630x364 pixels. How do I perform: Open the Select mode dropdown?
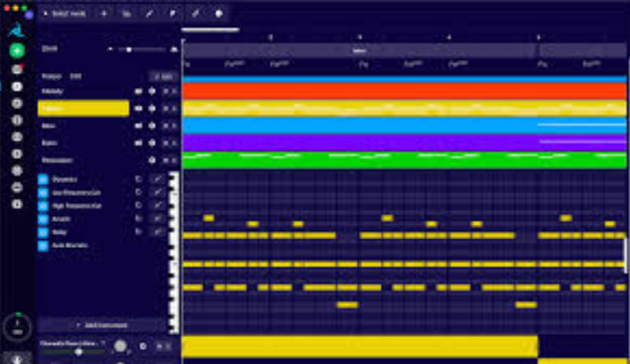click(x=65, y=14)
